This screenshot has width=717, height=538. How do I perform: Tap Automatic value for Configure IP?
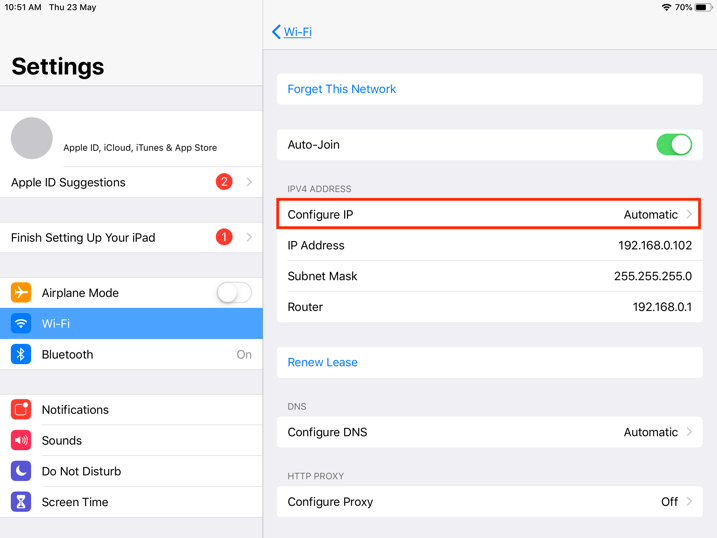[651, 214]
